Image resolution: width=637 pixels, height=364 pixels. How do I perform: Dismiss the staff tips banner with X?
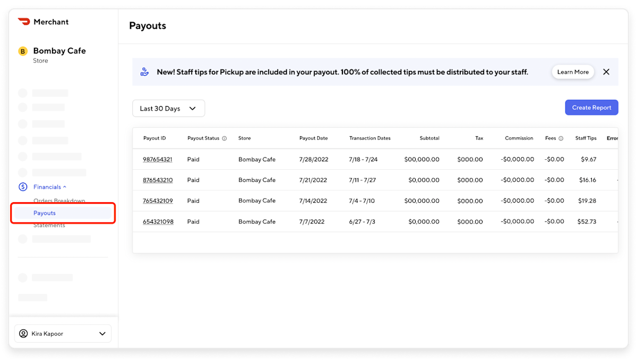point(606,72)
